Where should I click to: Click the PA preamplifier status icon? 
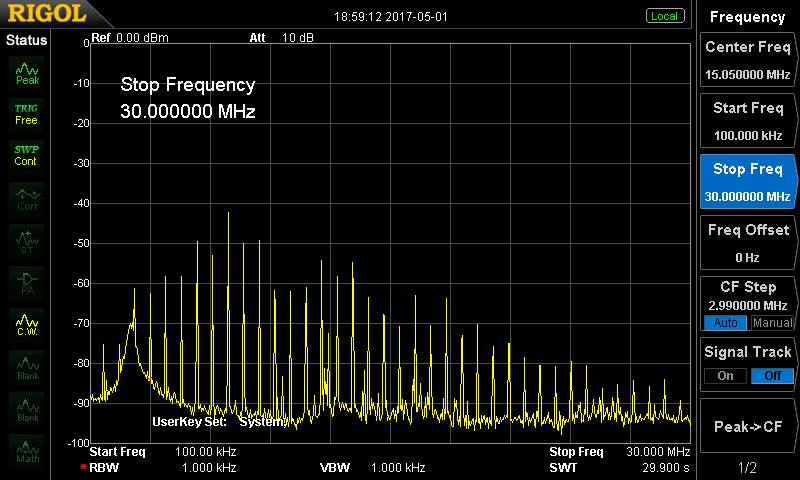(x=27, y=282)
